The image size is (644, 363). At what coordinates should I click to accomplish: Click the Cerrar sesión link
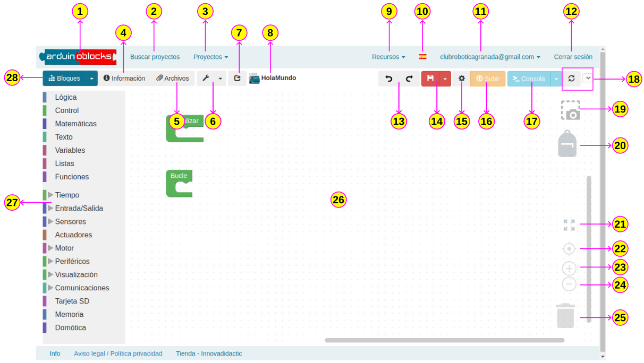573,57
